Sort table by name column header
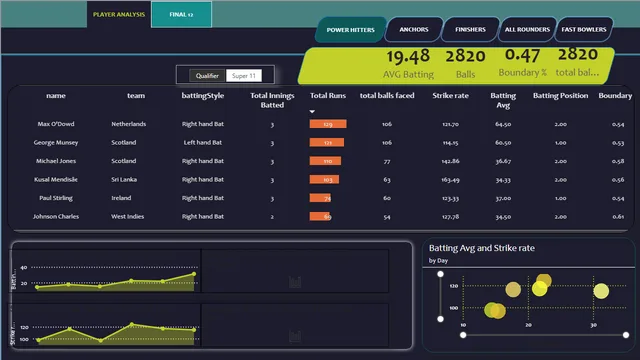Image resolution: width=640 pixels, height=360 pixels. [x=56, y=96]
